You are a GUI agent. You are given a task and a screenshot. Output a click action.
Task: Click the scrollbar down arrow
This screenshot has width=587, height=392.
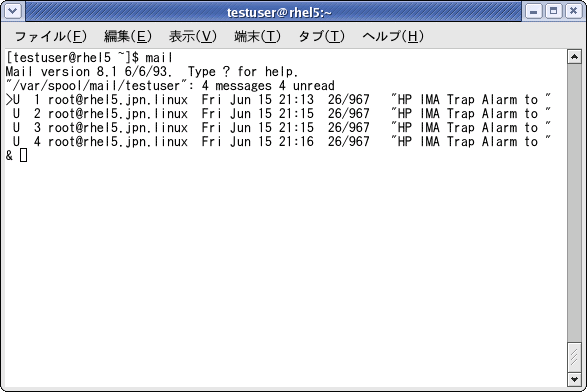574,379
